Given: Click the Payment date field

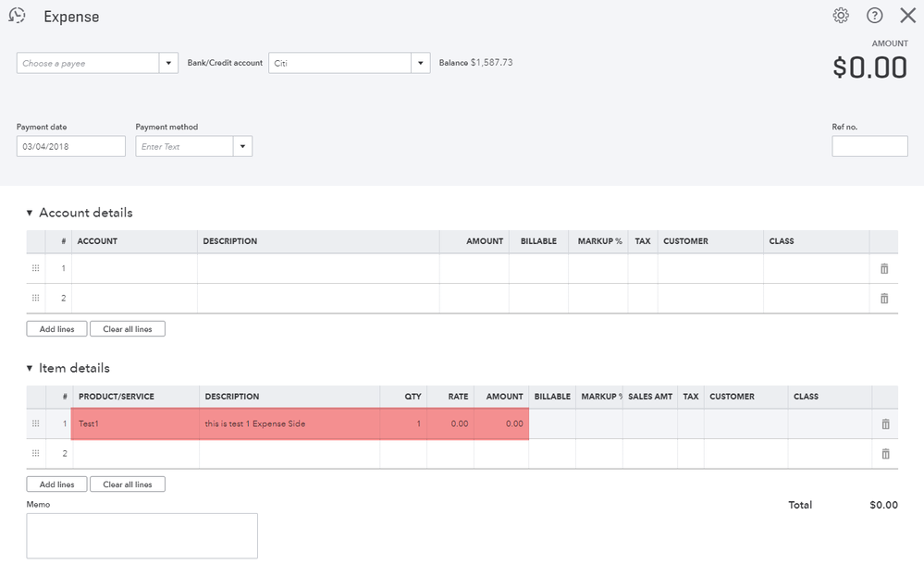Looking at the screenshot, I should point(70,146).
